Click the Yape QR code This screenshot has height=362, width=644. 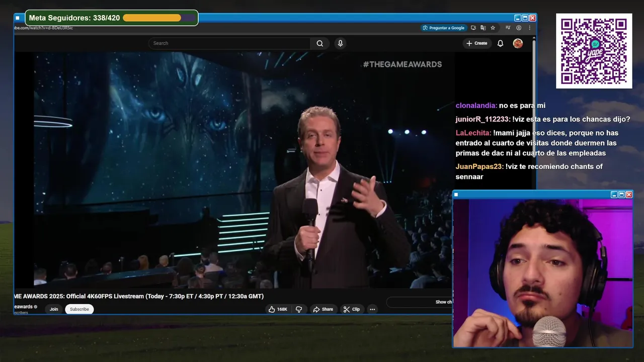[594, 51]
